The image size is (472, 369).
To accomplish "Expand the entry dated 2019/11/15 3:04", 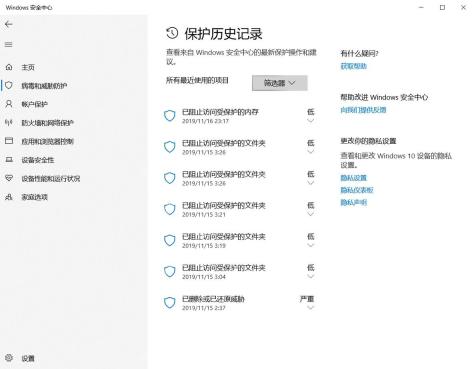I will tap(311, 276).
